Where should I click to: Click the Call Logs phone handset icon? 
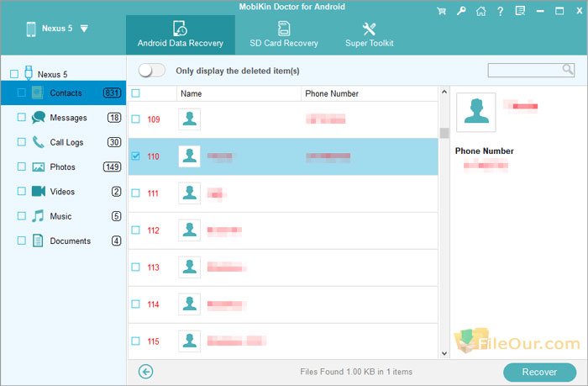click(39, 142)
